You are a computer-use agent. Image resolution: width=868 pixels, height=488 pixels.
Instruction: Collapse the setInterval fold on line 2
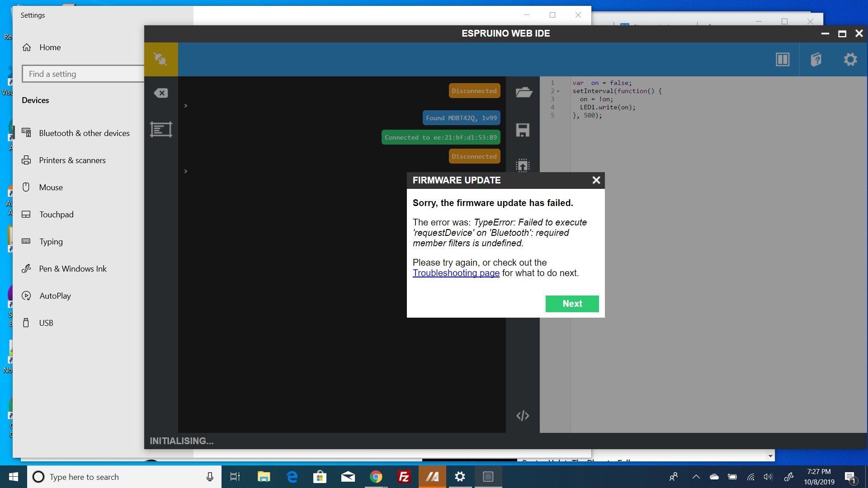point(557,91)
